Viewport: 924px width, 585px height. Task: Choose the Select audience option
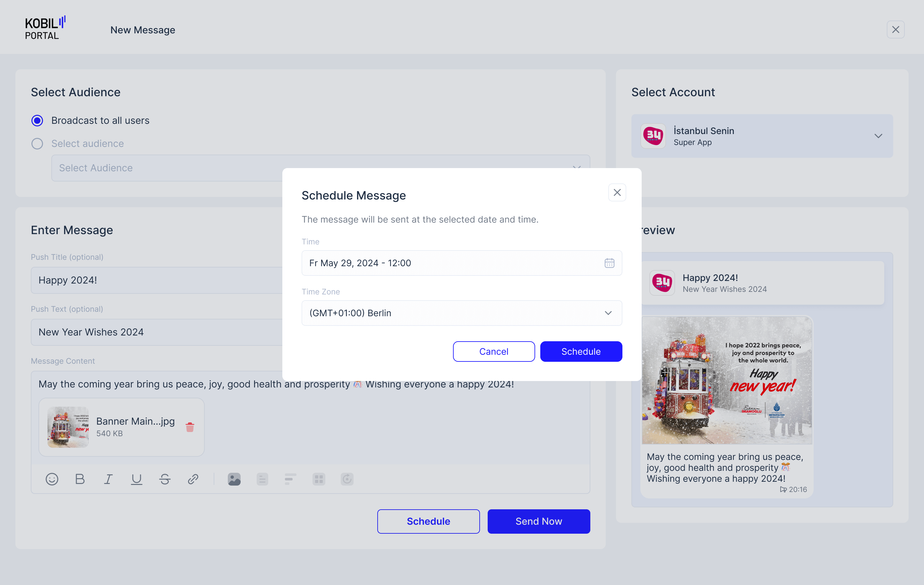point(37,143)
